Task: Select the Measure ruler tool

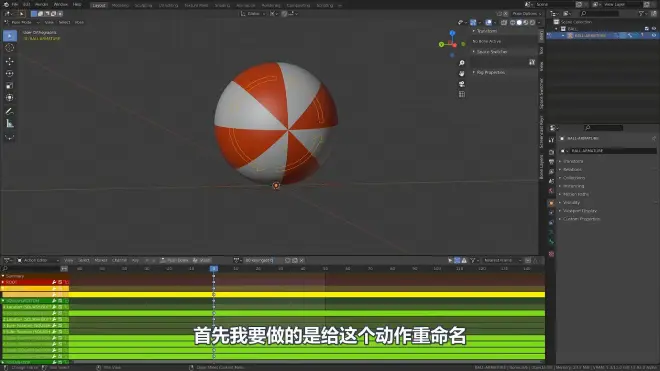Action: [9, 124]
